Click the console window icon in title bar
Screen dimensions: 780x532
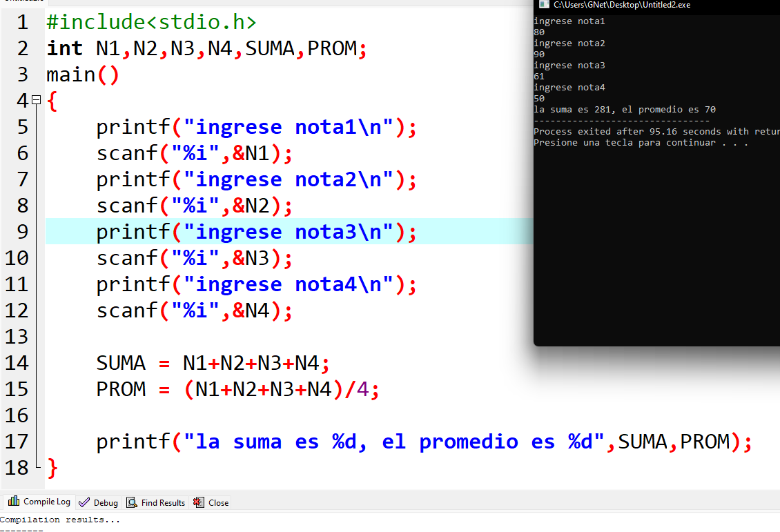(x=544, y=5)
